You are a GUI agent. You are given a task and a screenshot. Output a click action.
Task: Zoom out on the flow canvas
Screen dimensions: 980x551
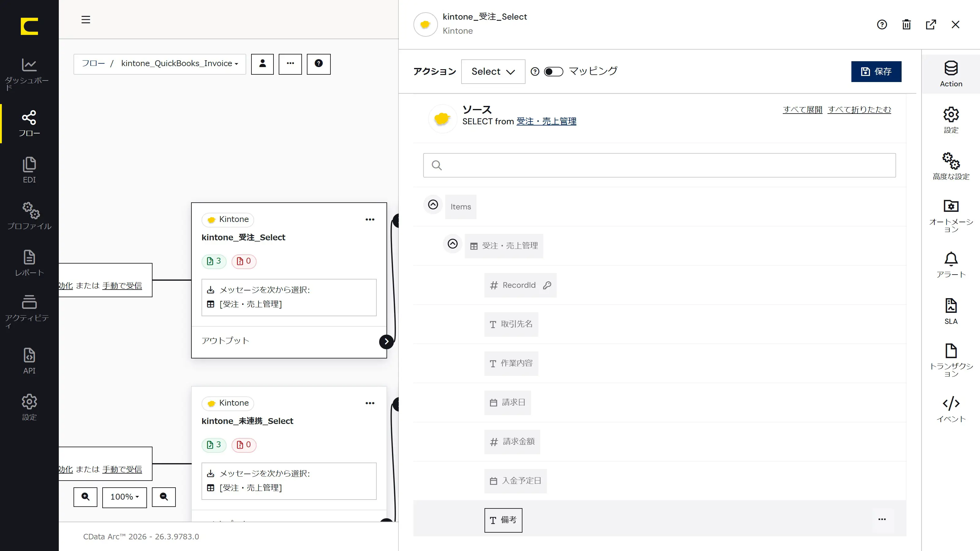pyautogui.click(x=164, y=497)
